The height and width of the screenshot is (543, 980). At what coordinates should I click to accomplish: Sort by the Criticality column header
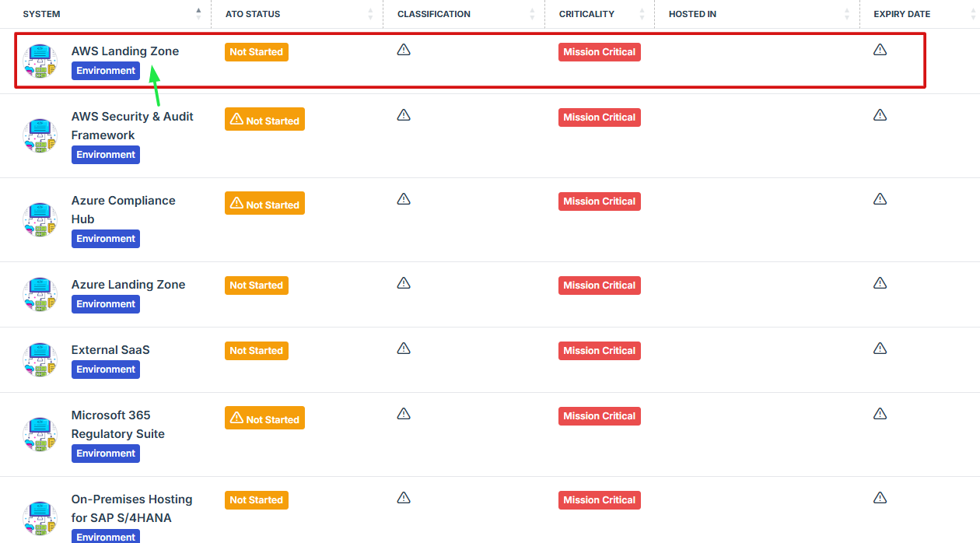[x=586, y=14]
